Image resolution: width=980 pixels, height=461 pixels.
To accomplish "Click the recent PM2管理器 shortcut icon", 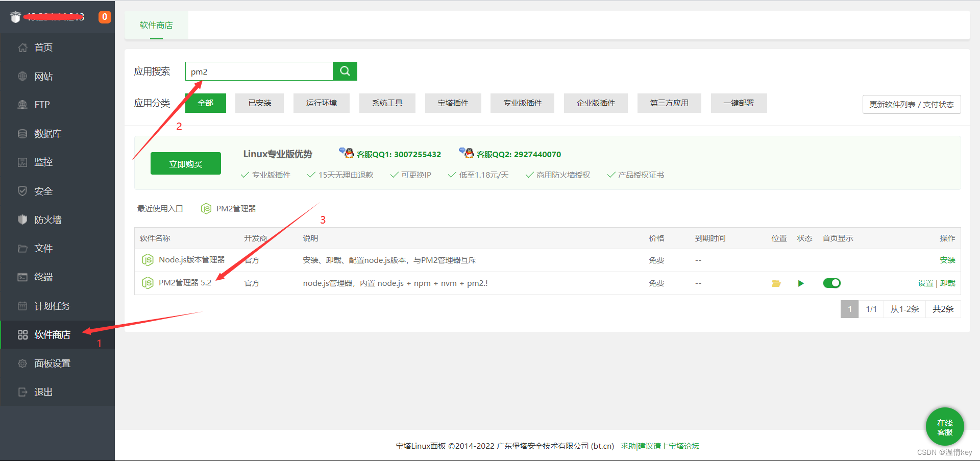I will [x=206, y=208].
